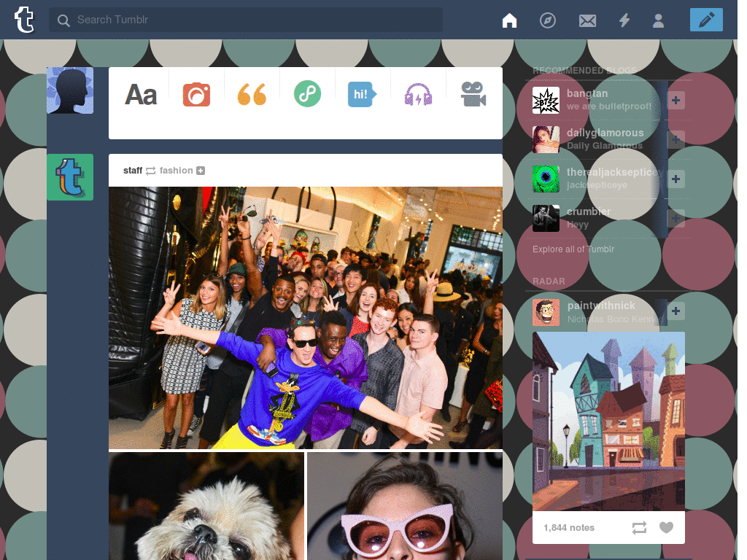This screenshot has width=747, height=560.
Task: Create a new Link post
Action: (x=307, y=94)
